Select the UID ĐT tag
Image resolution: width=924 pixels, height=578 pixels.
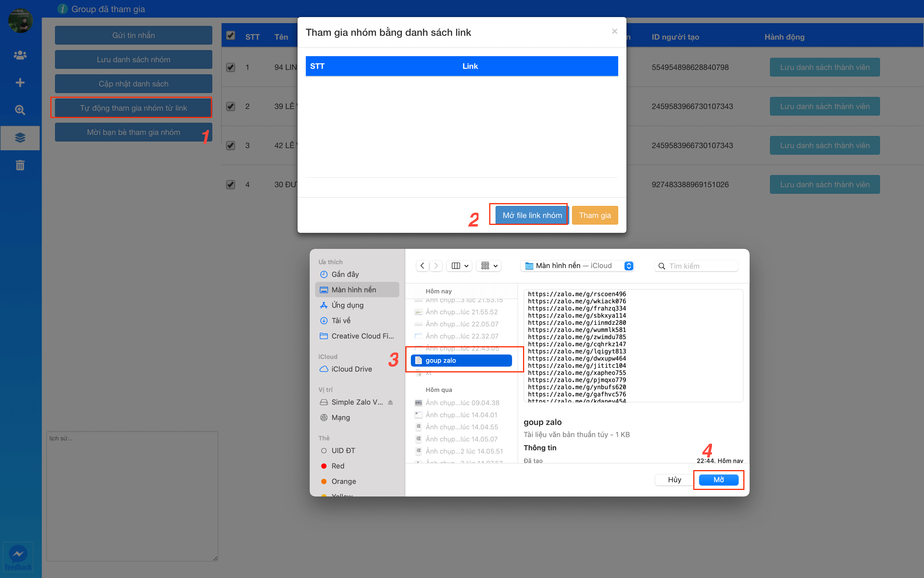[343, 451]
